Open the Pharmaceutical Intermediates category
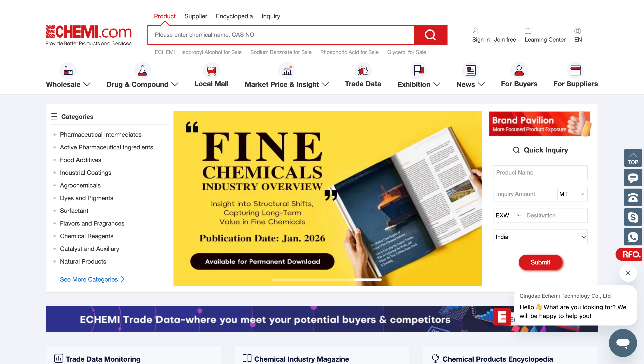644x364 pixels. click(x=101, y=135)
